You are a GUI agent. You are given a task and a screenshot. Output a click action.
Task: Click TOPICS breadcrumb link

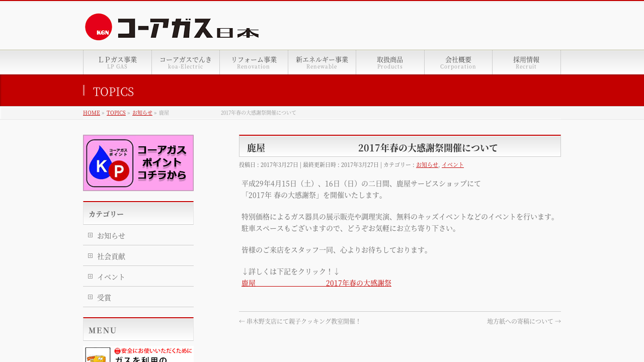tap(116, 113)
